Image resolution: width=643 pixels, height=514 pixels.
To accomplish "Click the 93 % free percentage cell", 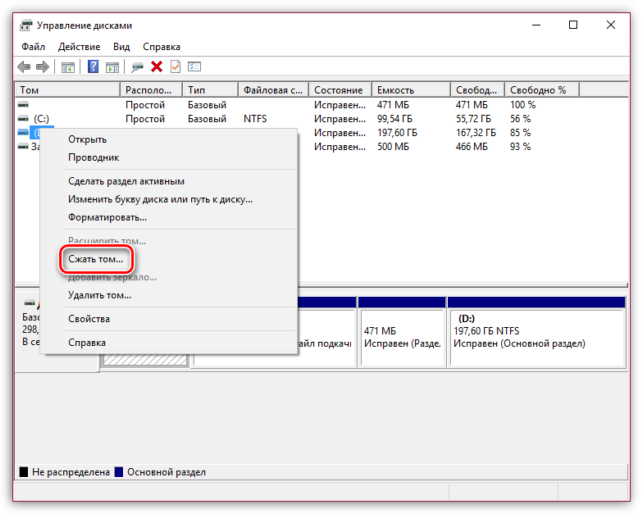I will [520, 147].
